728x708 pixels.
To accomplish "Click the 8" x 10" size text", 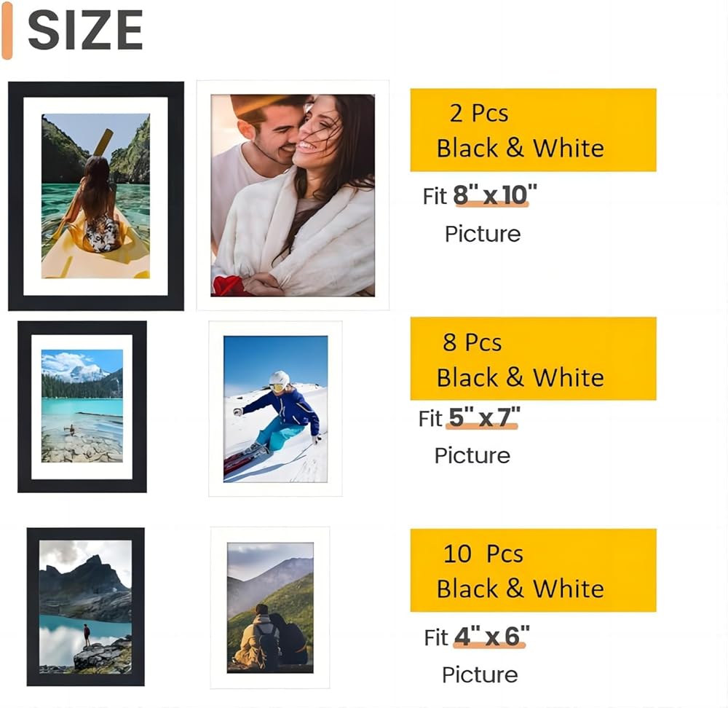I will [x=494, y=196].
